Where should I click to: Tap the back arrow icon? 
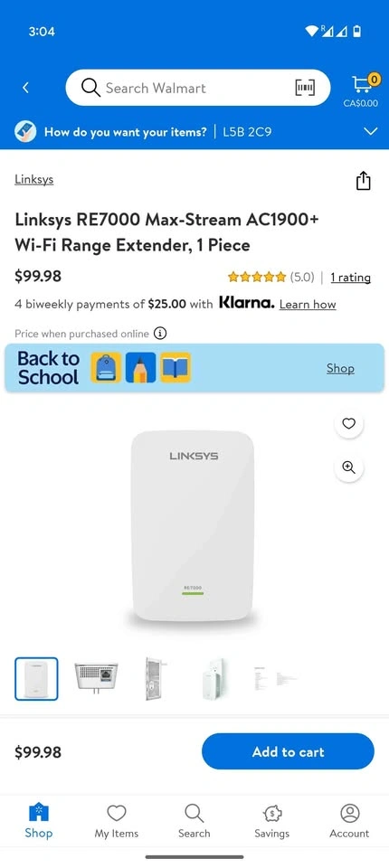(x=25, y=88)
